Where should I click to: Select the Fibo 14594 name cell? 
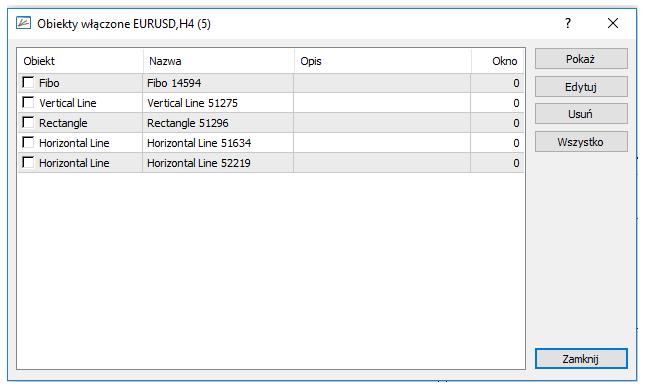click(x=218, y=83)
